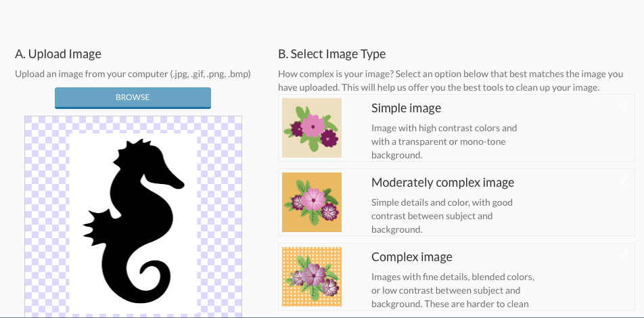Screen dimensions: 644x318
Task: Click the Moderately complex flower thumbnail
Action: [311, 202]
